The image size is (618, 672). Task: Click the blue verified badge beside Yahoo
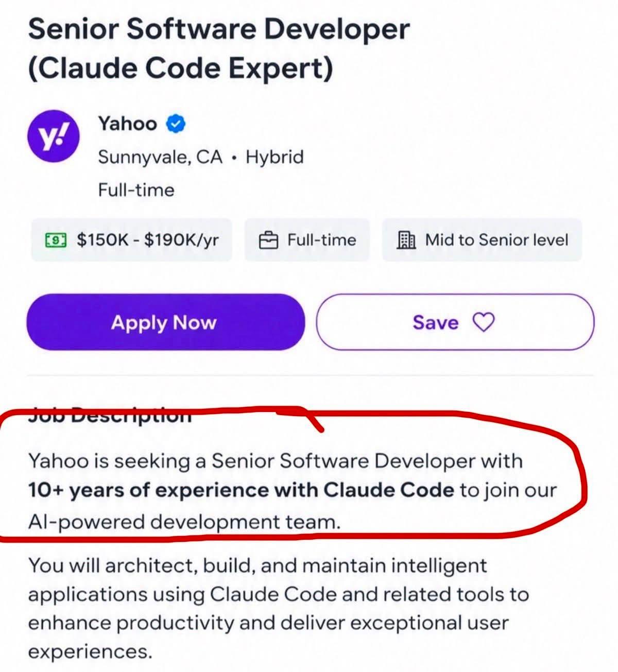tap(176, 124)
